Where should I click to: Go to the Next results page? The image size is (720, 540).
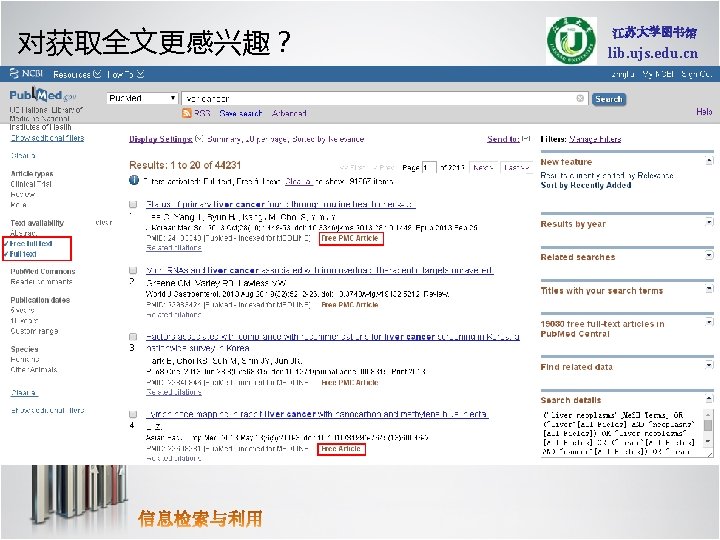[x=483, y=168]
